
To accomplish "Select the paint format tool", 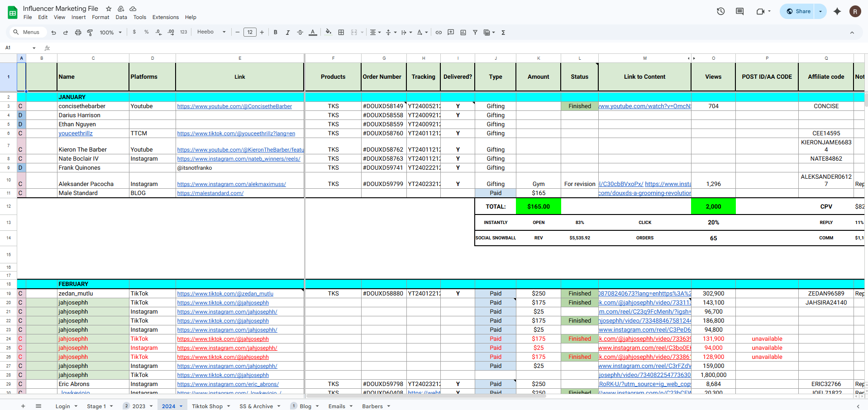I will pyautogui.click(x=90, y=33).
